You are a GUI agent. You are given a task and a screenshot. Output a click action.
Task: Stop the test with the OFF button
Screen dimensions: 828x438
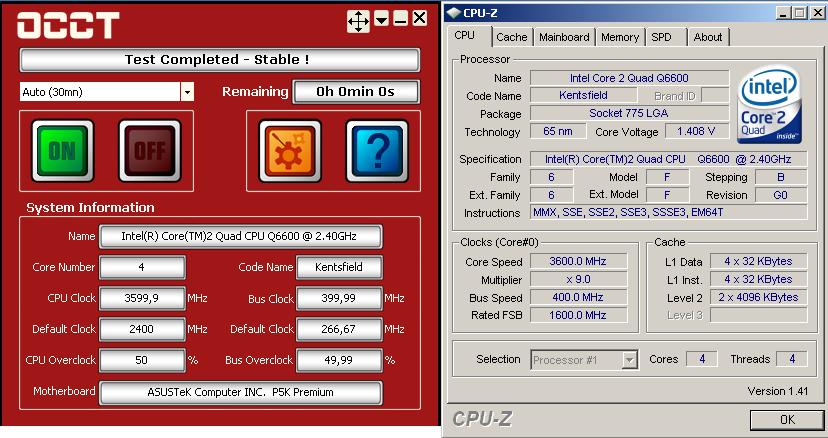pos(150,151)
